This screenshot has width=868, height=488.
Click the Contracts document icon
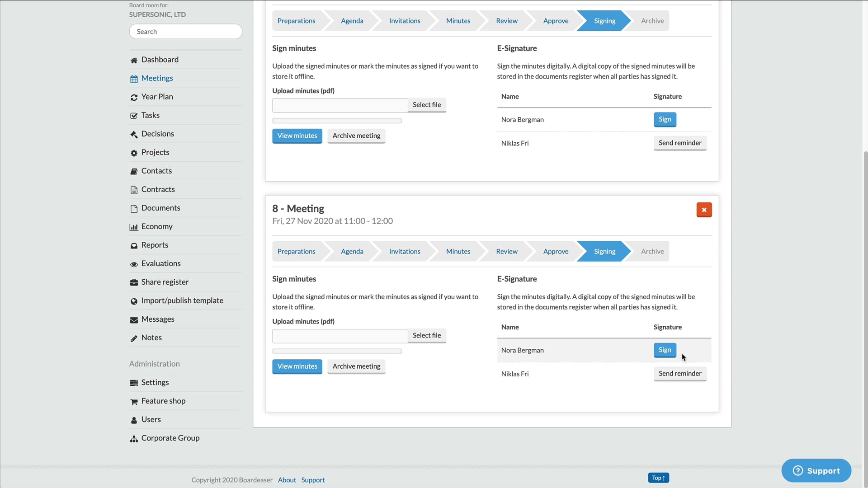134,190
